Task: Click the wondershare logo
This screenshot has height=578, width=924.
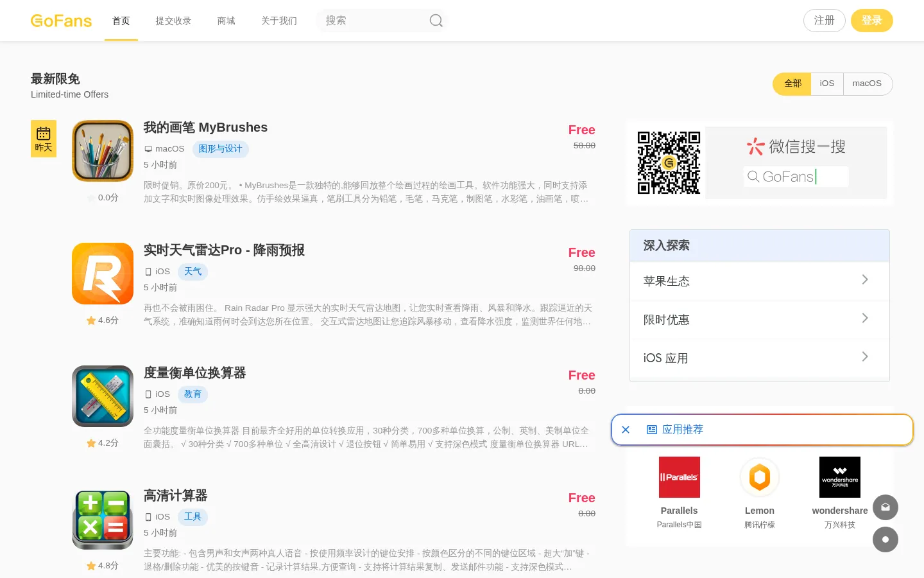Action: pyautogui.click(x=840, y=477)
